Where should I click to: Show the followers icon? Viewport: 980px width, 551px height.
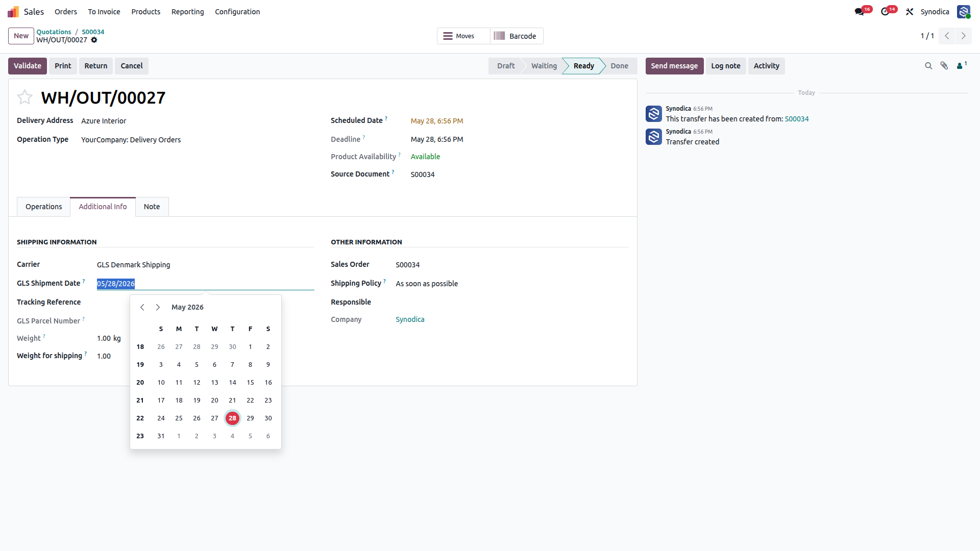[962, 66]
